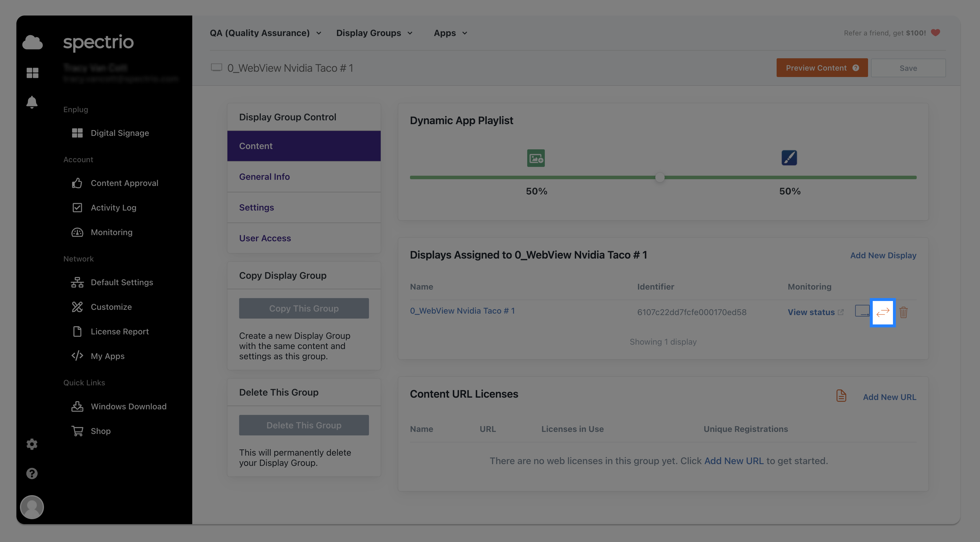Open the settings gear icon
The width and height of the screenshot is (980, 542).
(32, 444)
